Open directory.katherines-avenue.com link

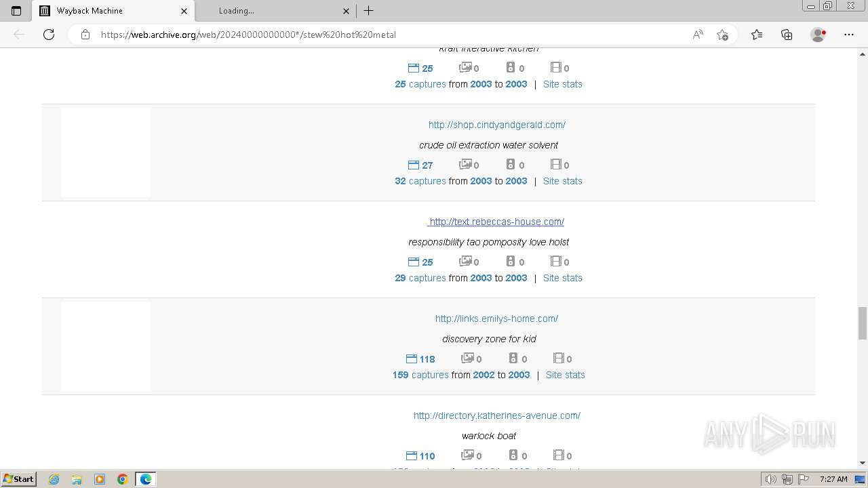coord(497,415)
